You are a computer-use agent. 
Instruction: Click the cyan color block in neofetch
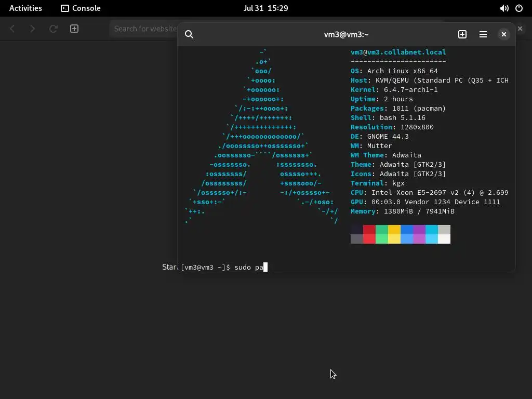(x=432, y=234)
